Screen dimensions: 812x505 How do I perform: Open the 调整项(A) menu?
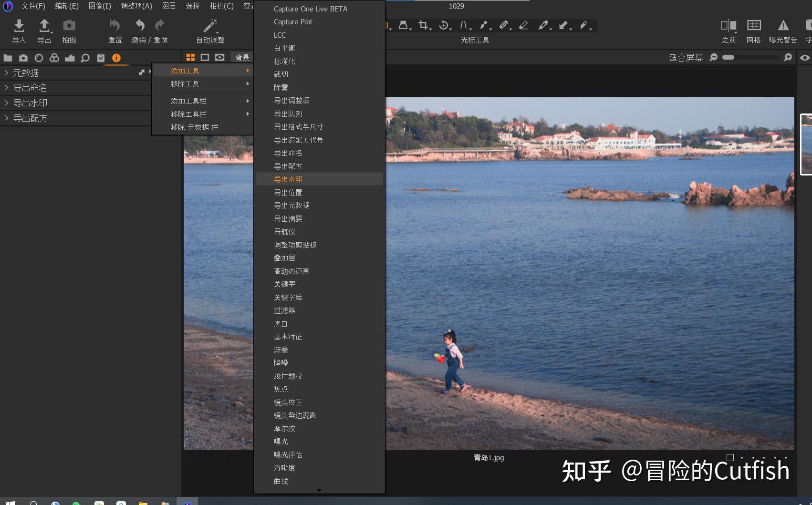(x=136, y=6)
